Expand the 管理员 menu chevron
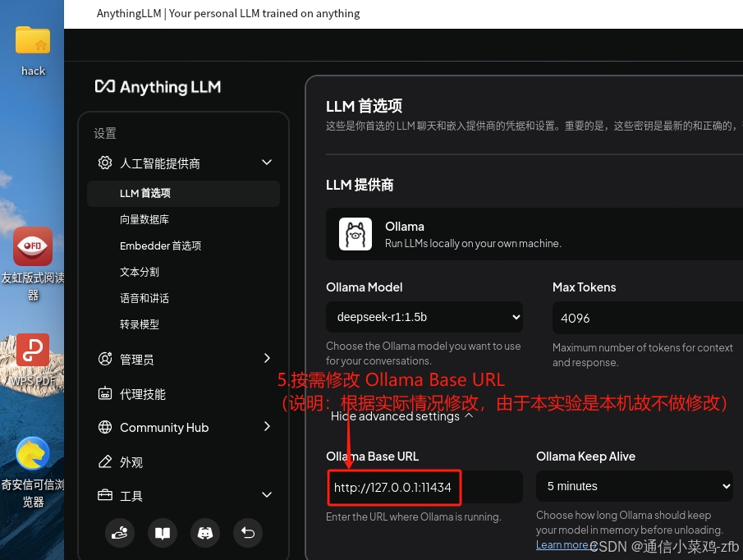 pyautogui.click(x=267, y=358)
